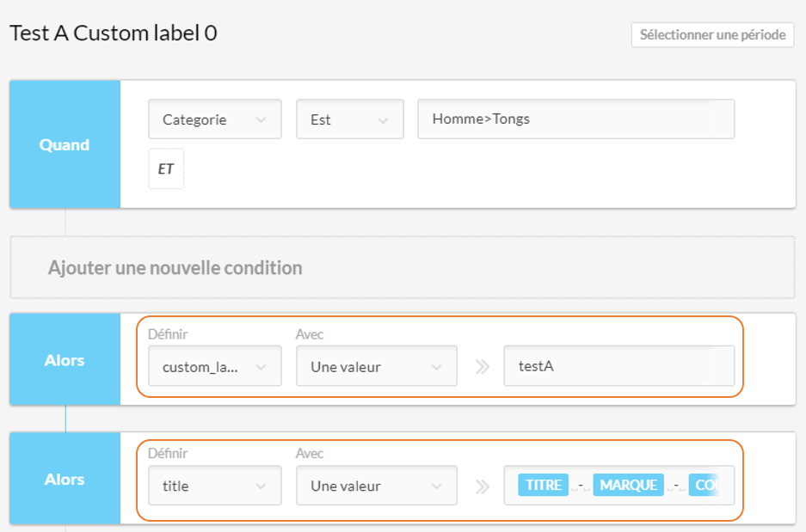Click the testA value field
The height and width of the screenshot is (532, 806).
pyautogui.click(x=618, y=366)
